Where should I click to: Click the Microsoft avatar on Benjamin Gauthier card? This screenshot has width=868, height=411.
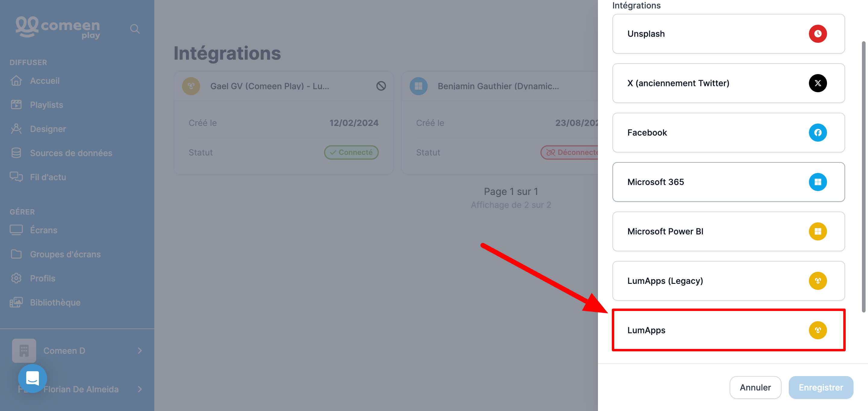[419, 86]
